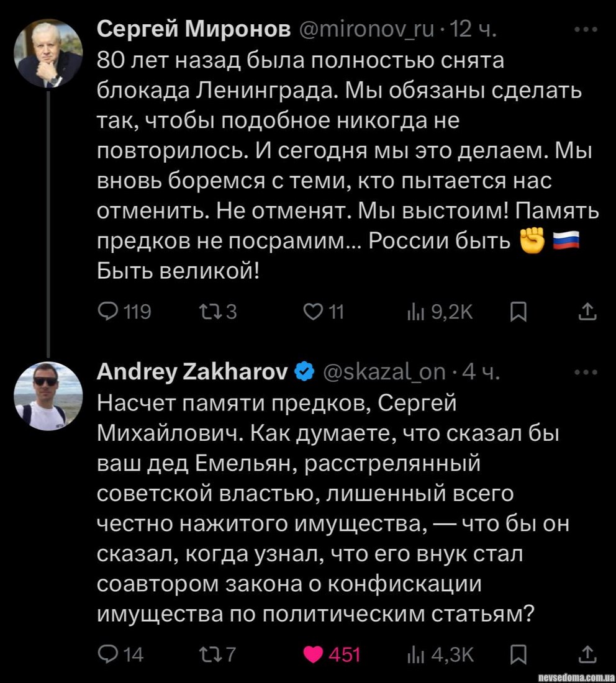Bookmark Sergey Mironov's tweet
The width and height of the screenshot is (616, 683).
517,312
